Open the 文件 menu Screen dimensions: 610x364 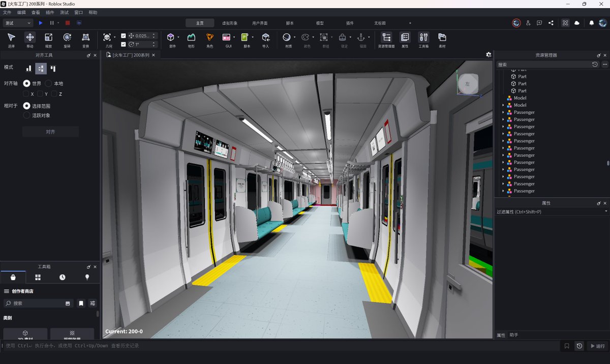pos(7,12)
